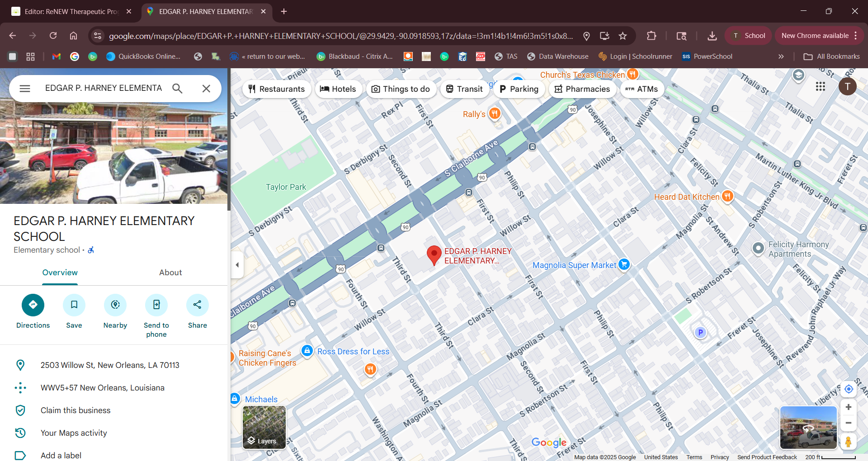Click the red EDGAR P. HARNEY map pin
The image size is (868, 461).
coord(434,255)
